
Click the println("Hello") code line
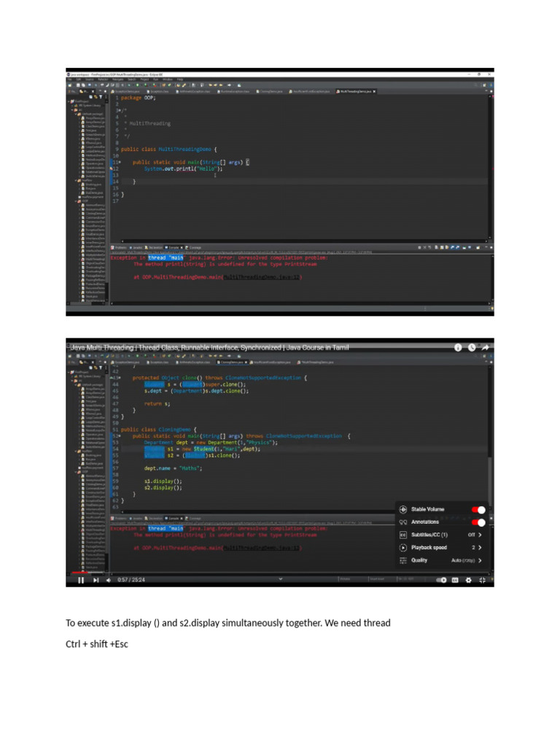tap(183, 169)
